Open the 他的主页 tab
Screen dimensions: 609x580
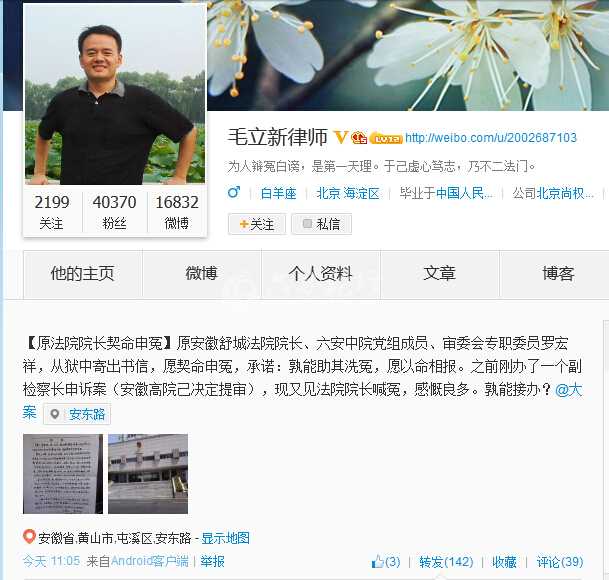tap(83, 274)
